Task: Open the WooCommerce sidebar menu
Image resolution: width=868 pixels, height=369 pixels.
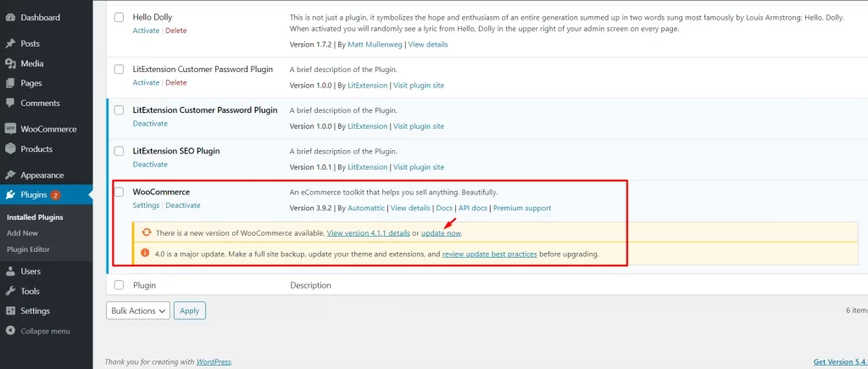Action: (x=48, y=129)
